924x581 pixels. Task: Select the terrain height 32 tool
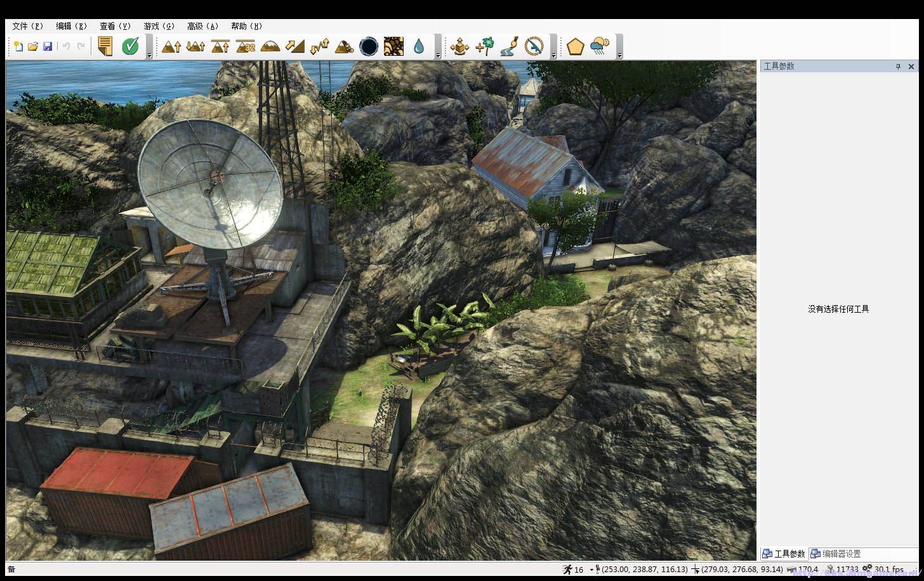(245, 46)
